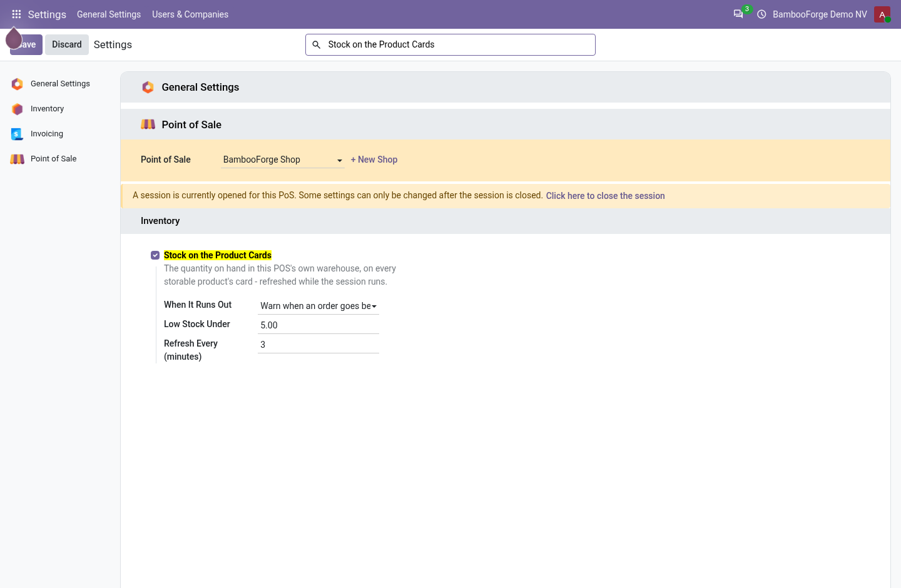The image size is (901, 588).
Task: Click the Invoicing sidebar icon
Action: click(x=18, y=134)
